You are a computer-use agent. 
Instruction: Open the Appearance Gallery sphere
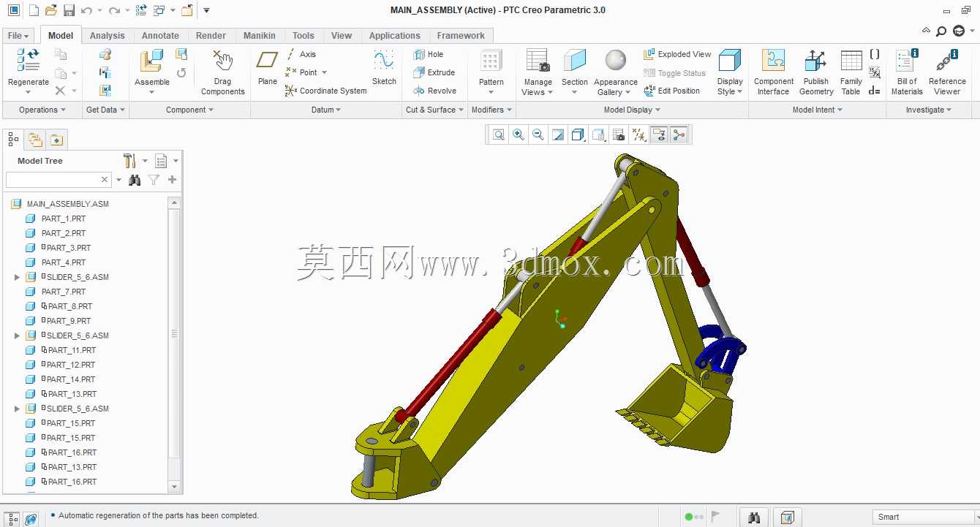click(x=616, y=61)
